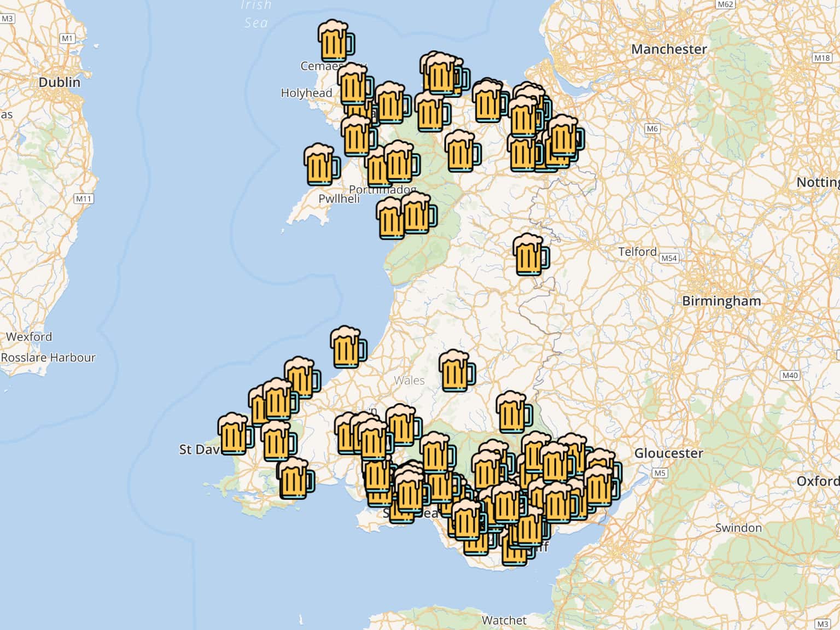Click the Manchester city label

tap(668, 49)
